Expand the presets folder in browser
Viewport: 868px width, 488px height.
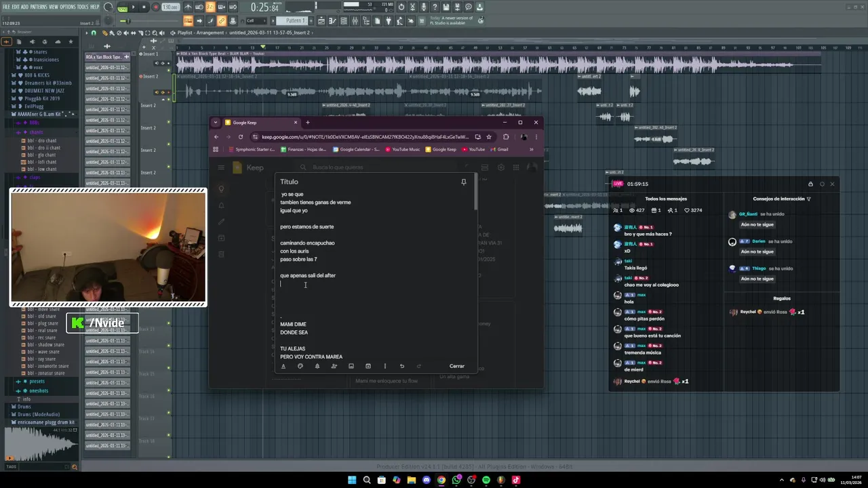pos(37,382)
